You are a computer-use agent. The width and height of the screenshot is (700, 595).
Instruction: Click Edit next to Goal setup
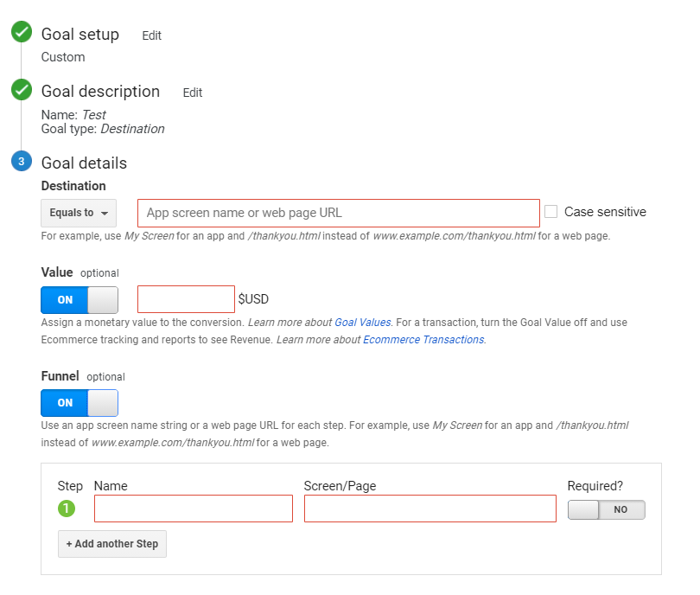(x=151, y=35)
